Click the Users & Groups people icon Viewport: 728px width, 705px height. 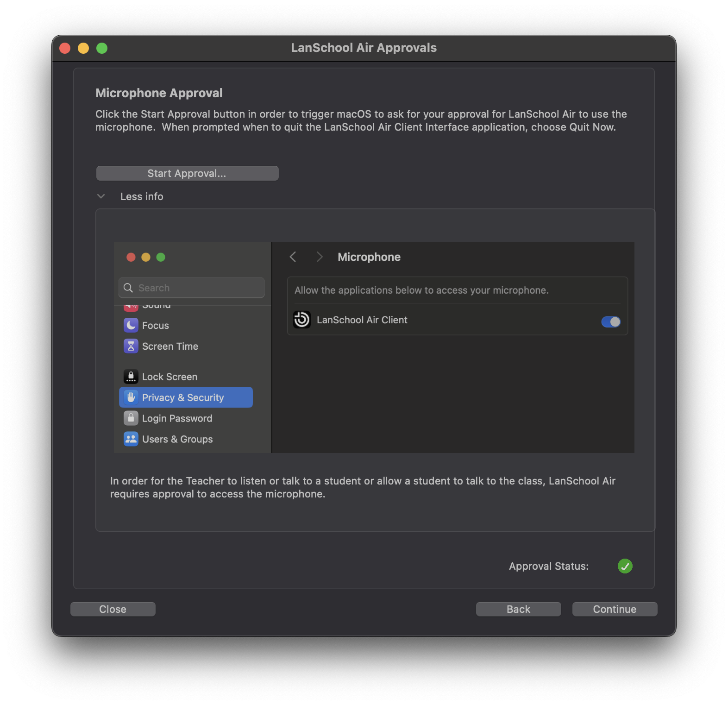[131, 439]
